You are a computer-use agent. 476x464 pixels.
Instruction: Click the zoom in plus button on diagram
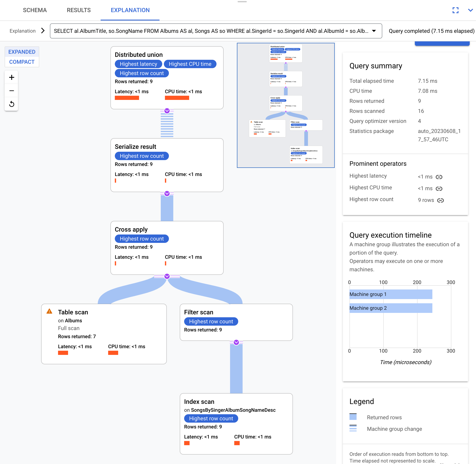click(11, 77)
